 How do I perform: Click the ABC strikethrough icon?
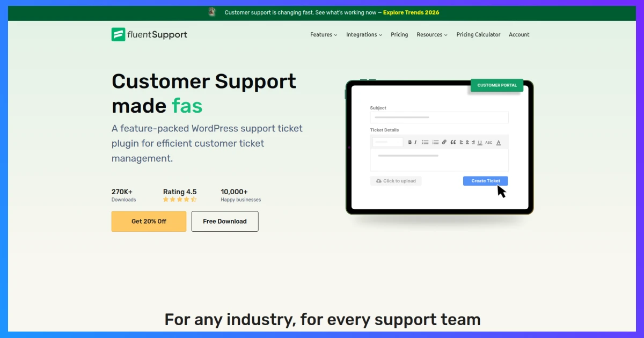click(488, 143)
